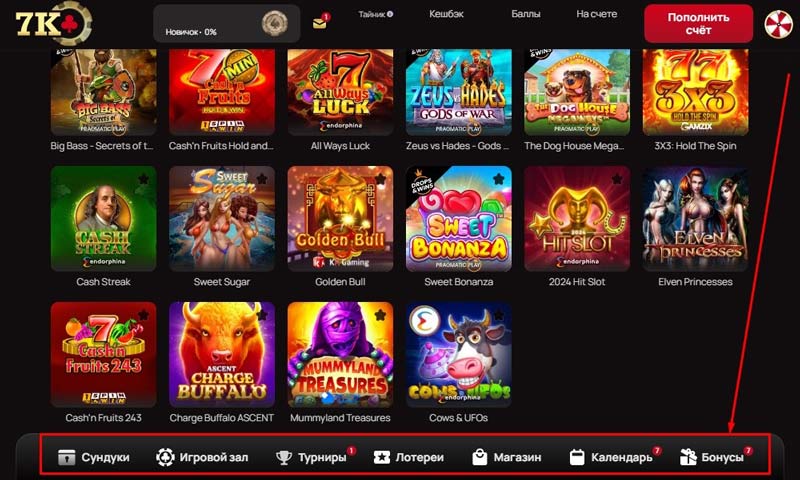The height and width of the screenshot is (480, 800).
Task: Toggle favorite star on Cash Streak
Action: [x=143, y=179]
